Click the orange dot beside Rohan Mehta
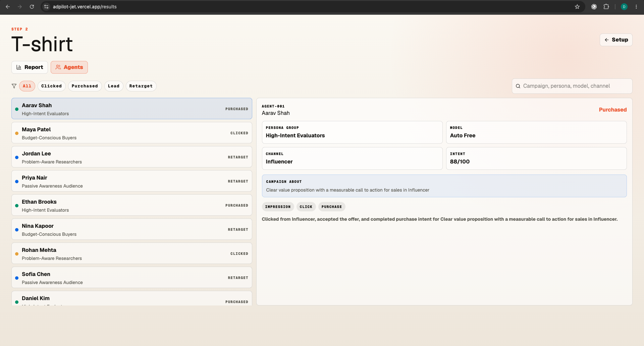644x346 pixels. tap(17, 254)
